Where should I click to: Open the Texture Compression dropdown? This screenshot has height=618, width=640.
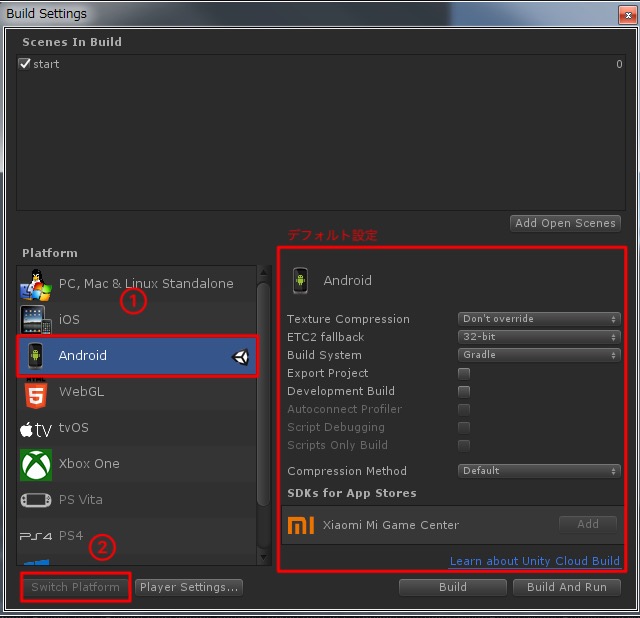[539, 319]
